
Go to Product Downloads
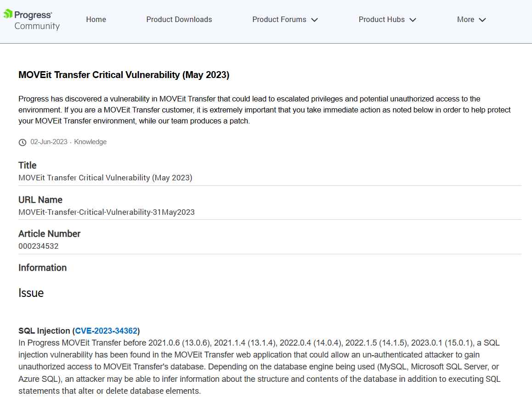point(179,20)
